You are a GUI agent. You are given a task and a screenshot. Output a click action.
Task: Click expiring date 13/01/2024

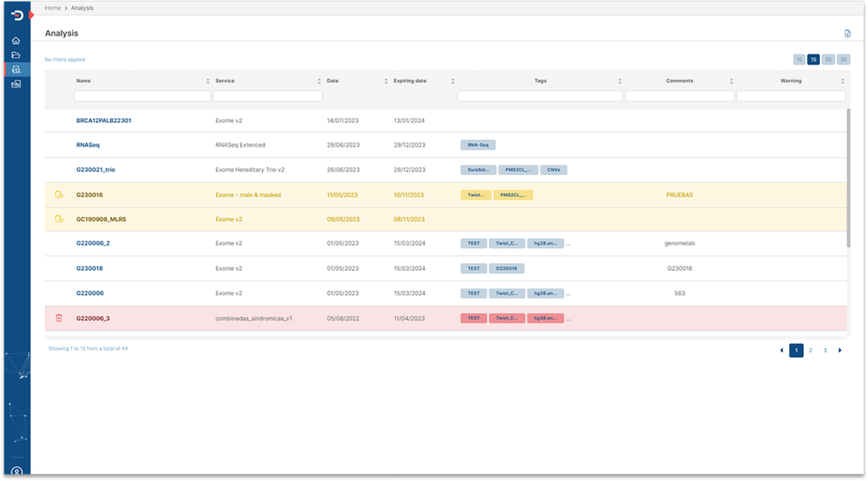pyautogui.click(x=409, y=120)
